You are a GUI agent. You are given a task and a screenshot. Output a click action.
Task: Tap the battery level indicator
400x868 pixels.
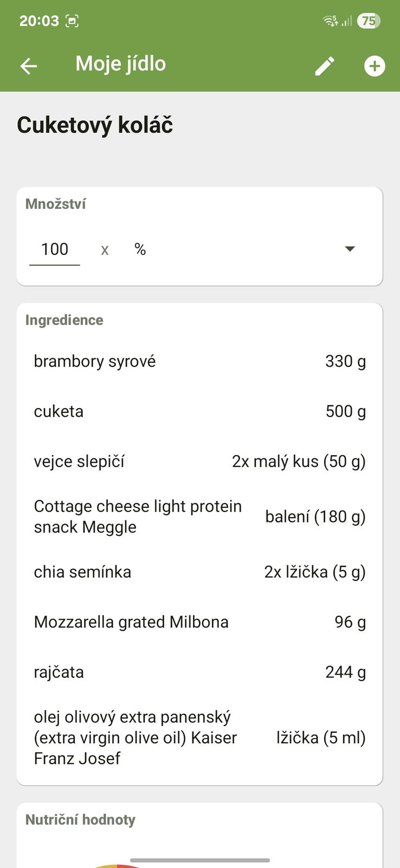tap(369, 21)
